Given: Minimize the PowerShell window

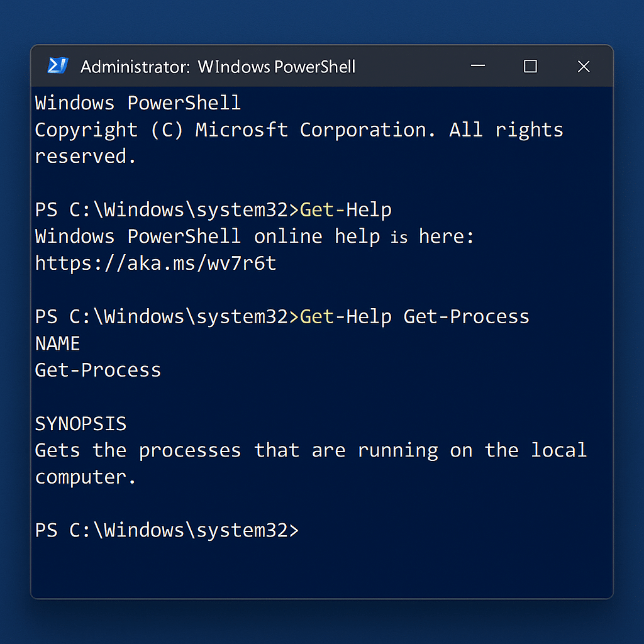Looking at the screenshot, I should coord(478,65).
